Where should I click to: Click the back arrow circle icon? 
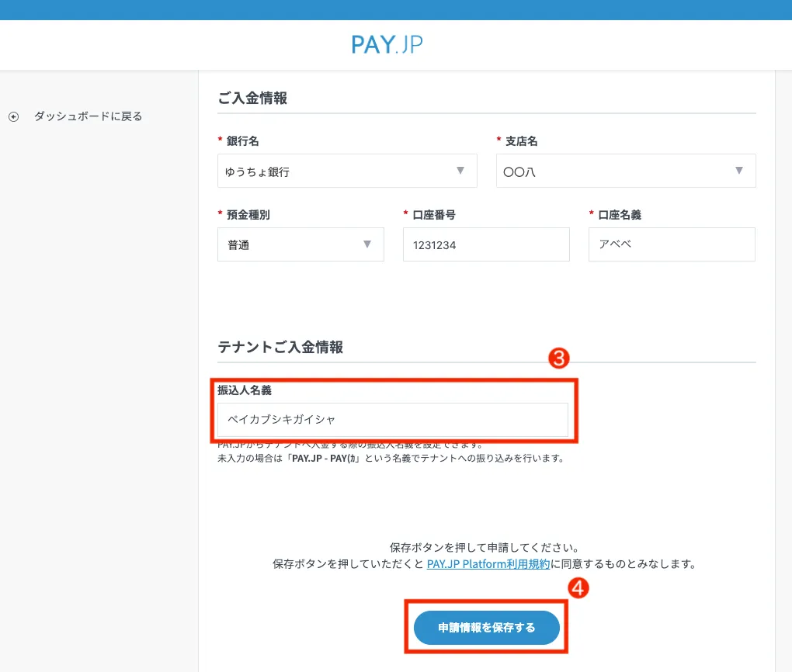tap(14, 116)
